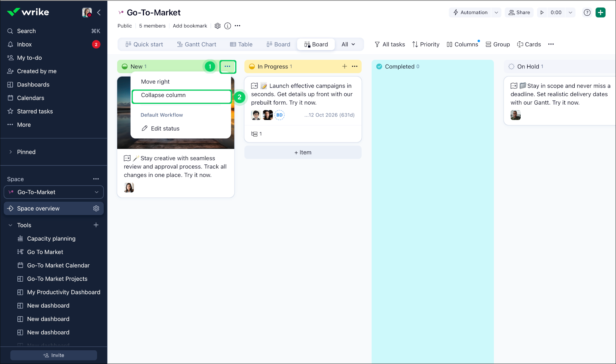Open the Inbox from the sidebar
The image size is (616, 364).
[24, 44]
